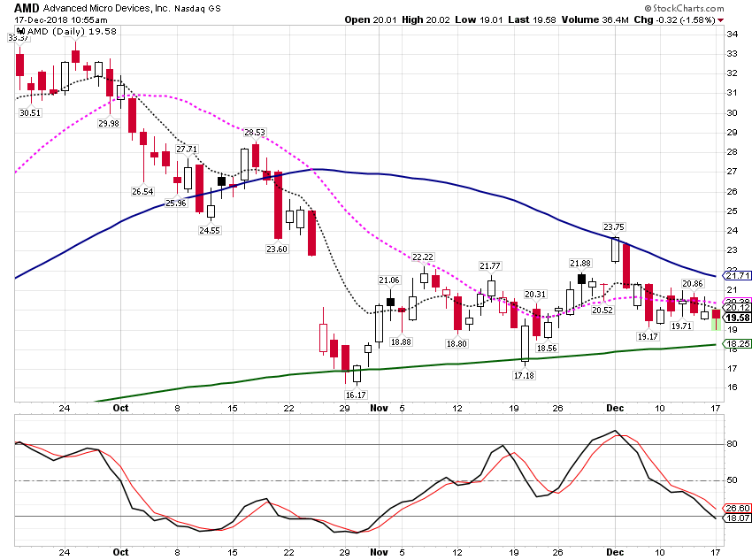Screen dimensions: 752x560
Task: Click the 16.17 low price annotation
Action: point(356,395)
